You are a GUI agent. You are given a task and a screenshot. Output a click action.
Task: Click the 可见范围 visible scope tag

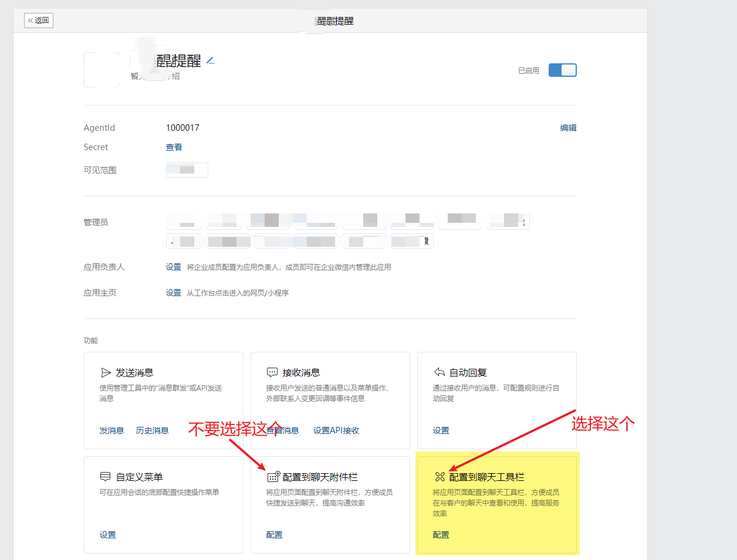click(x=187, y=170)
